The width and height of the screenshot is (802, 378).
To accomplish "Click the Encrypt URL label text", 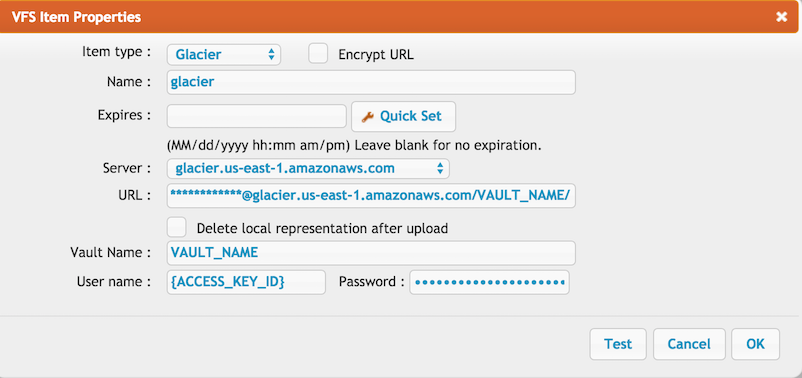I will pos(376,55).
